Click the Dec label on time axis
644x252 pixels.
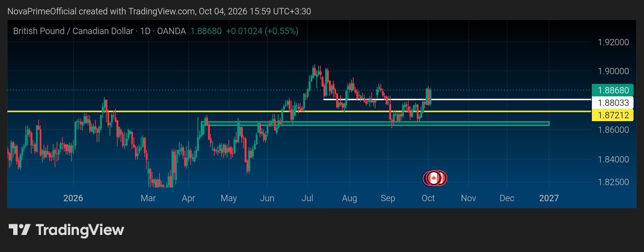tap(506, 198)
